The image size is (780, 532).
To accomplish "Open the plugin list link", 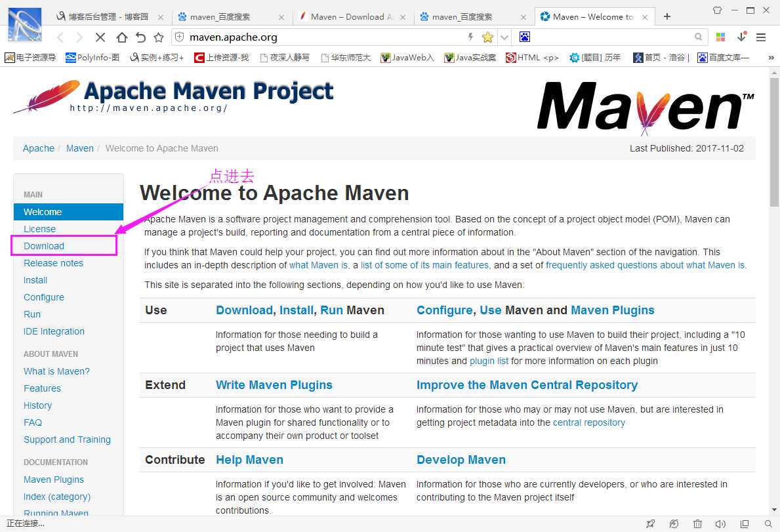I will (x=489, y=361).
